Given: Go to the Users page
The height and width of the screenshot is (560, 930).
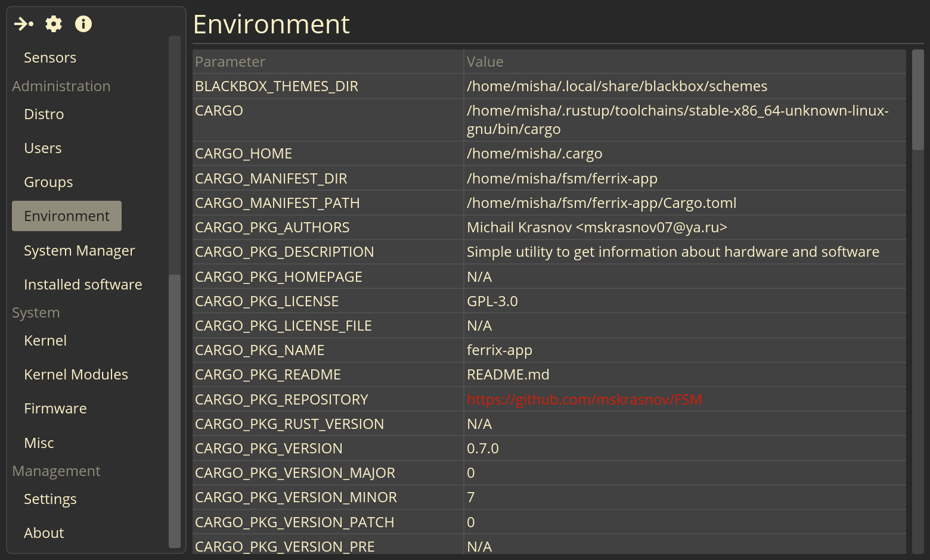Looking at the screenshot, I should 42,148.
